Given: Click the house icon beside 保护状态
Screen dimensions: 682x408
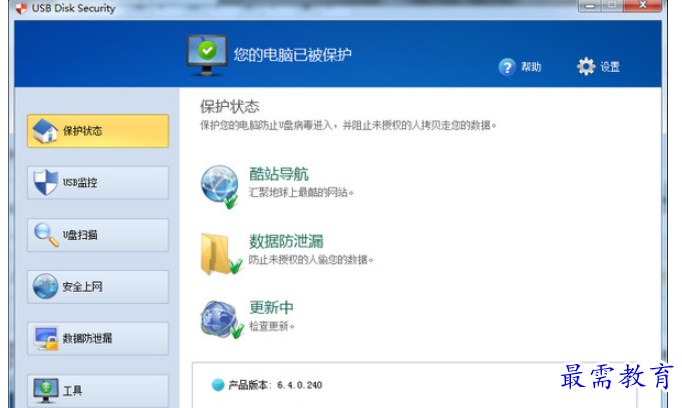Looking at the screenshot, I should pos(45,131).
